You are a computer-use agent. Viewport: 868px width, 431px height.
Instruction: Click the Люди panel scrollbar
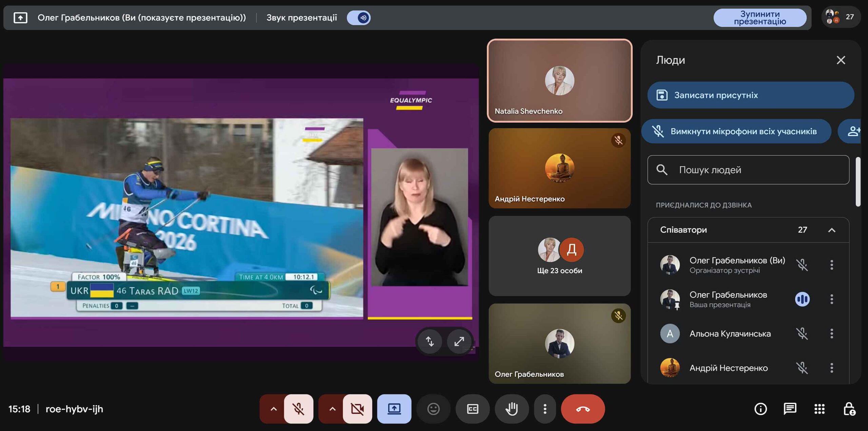(857, 181)
